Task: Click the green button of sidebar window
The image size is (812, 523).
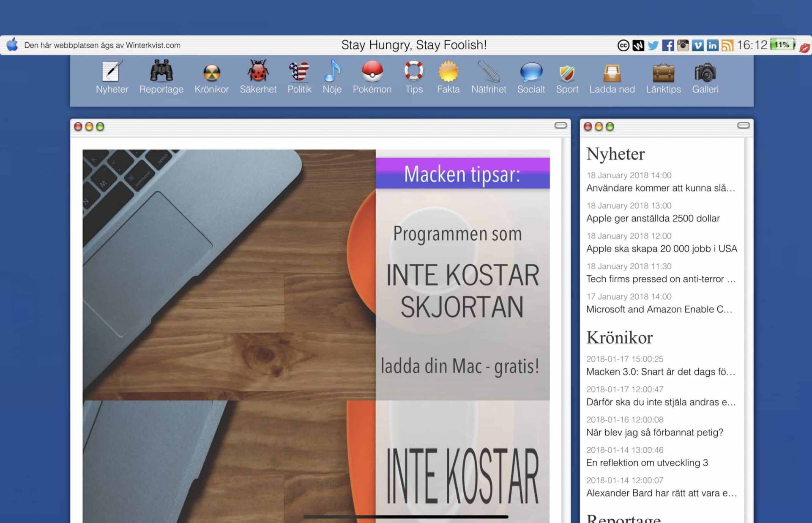Action: 610,126
